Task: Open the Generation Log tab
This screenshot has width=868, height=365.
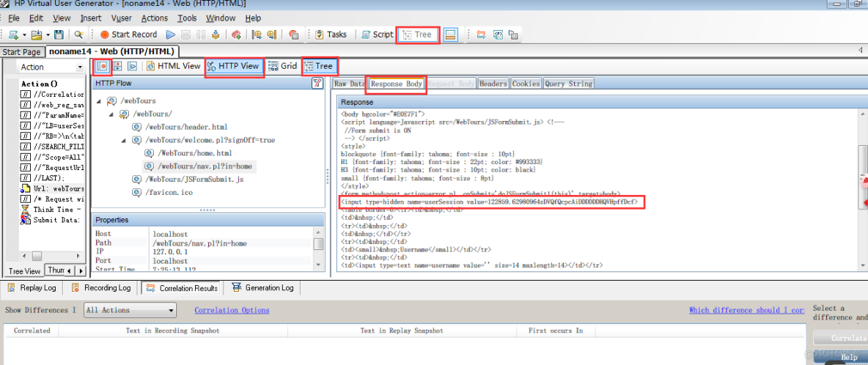Action: (263, 287)
